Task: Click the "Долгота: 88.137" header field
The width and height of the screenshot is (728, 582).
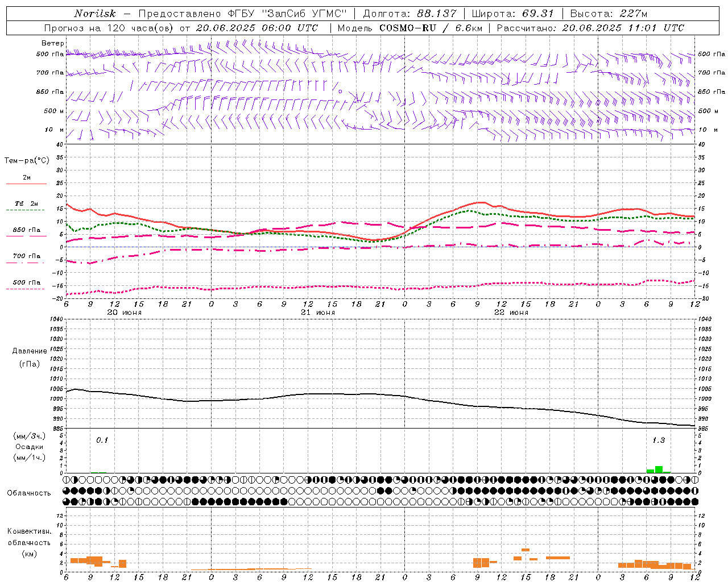Action: click(x=410, y=14)
